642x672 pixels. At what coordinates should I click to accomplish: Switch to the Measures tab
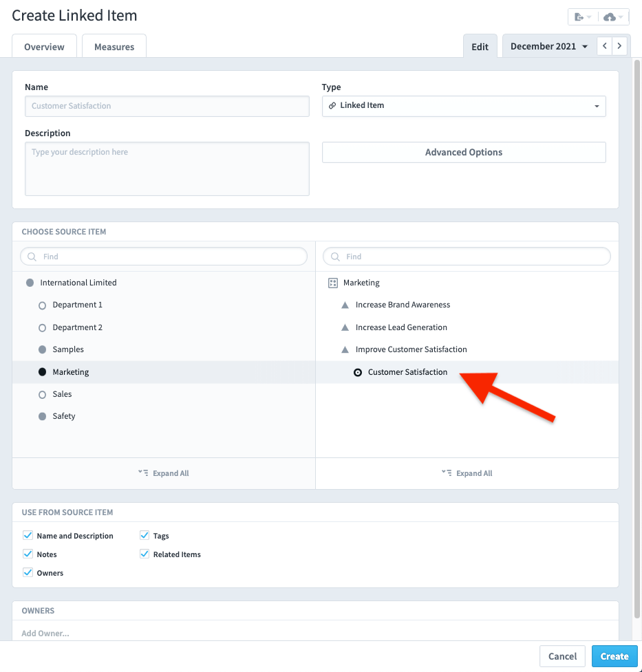click(x=114, y=46)
